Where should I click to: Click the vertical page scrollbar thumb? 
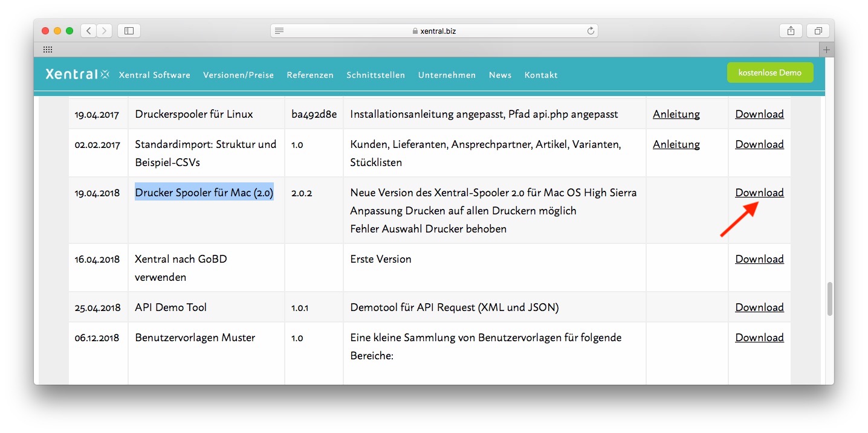[x=829, y=299]
